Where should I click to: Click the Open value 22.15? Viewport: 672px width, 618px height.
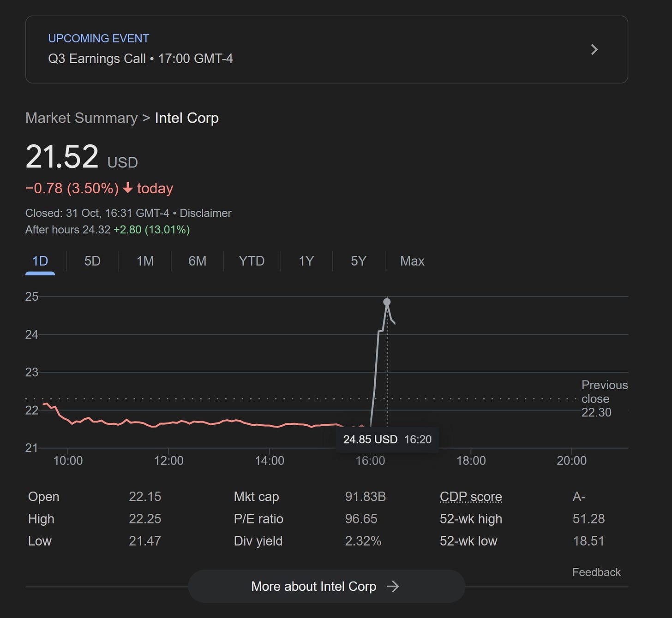point(145,497)
